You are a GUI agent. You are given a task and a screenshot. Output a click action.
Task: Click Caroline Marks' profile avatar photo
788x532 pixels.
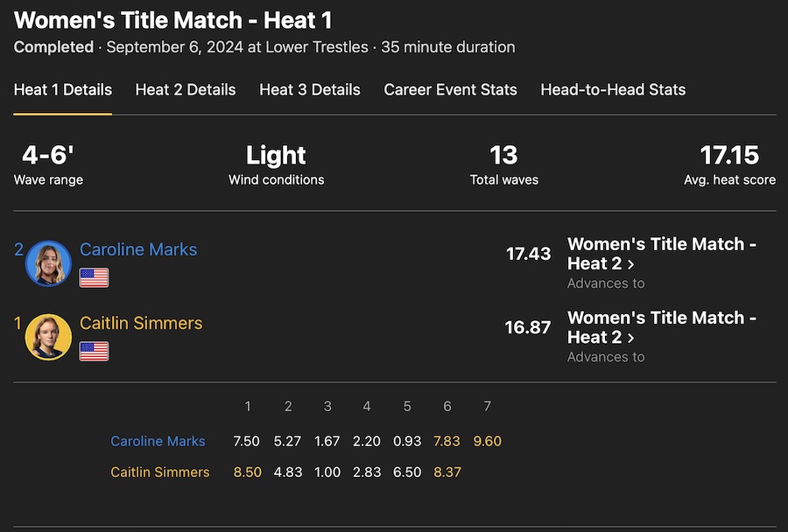point(49,263)
